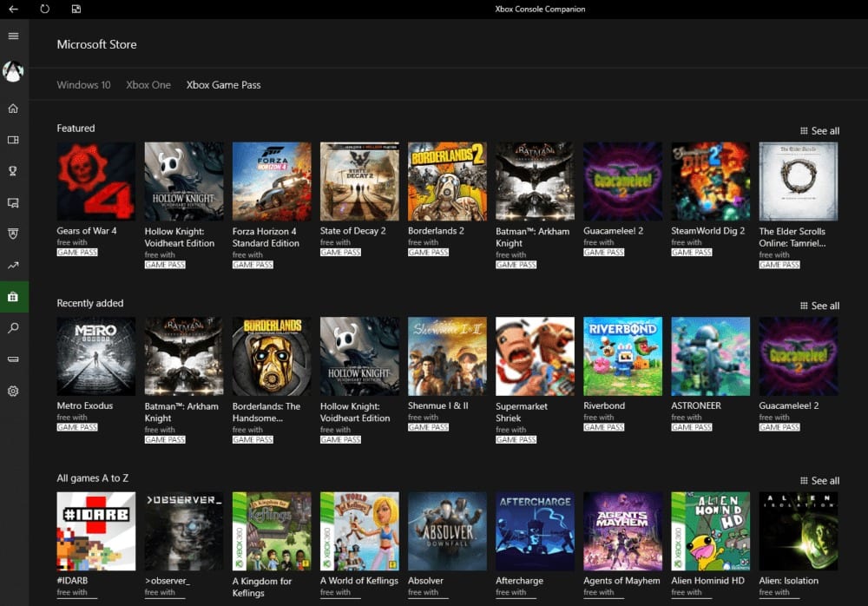Viewport: 868px width, 606px height.
Task: Select the Forza Horizon 4 cover art
Action: (x=271, y=181)
